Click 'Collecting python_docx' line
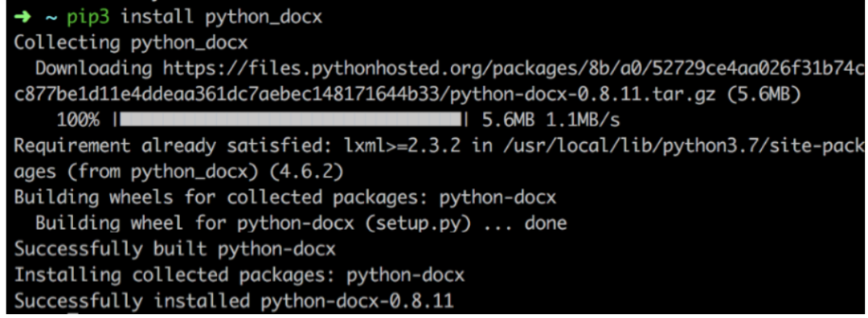Image resolution: width=868 pixels, height=318 pixels. click(131, 43)
